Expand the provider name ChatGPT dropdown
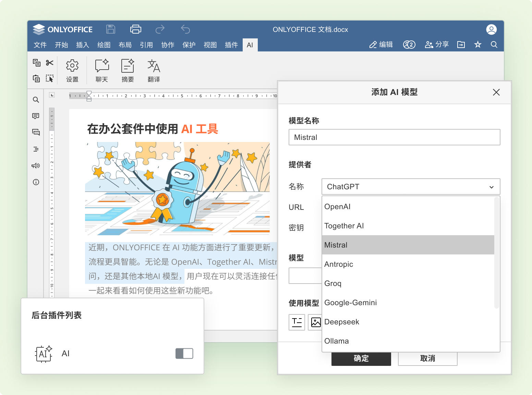 411,187
